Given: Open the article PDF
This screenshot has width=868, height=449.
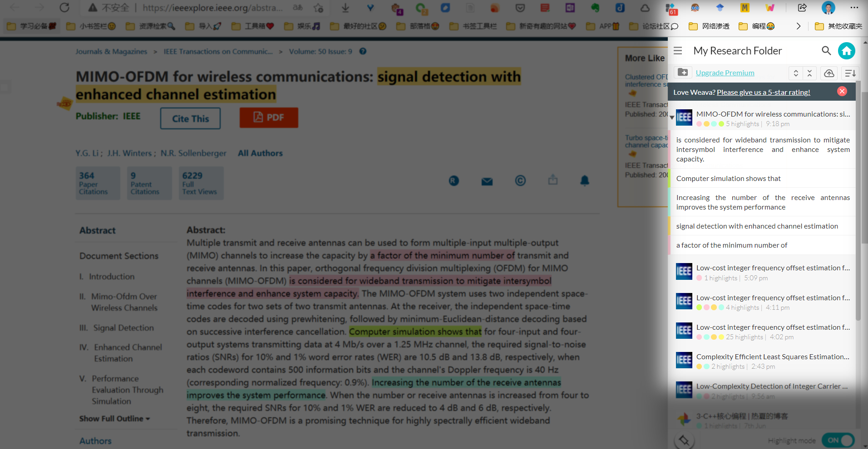Looking at the screenshot, I should point(269,117).
